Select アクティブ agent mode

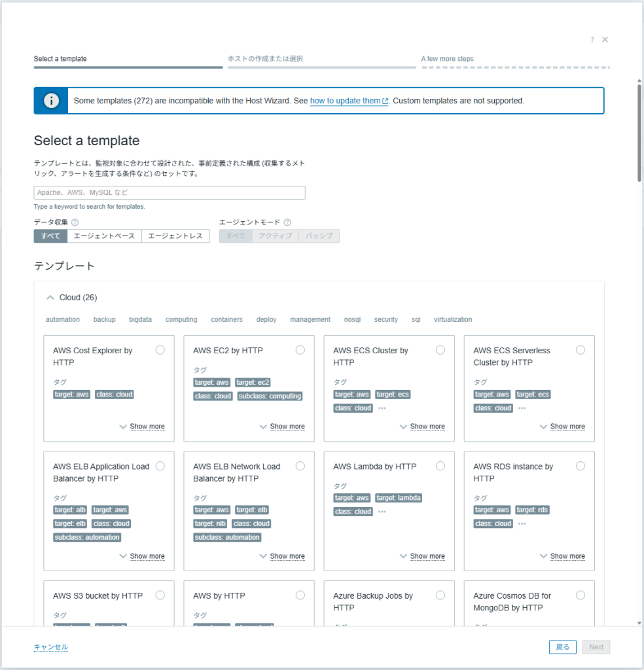pyautogui.click(x=276, y=236)
